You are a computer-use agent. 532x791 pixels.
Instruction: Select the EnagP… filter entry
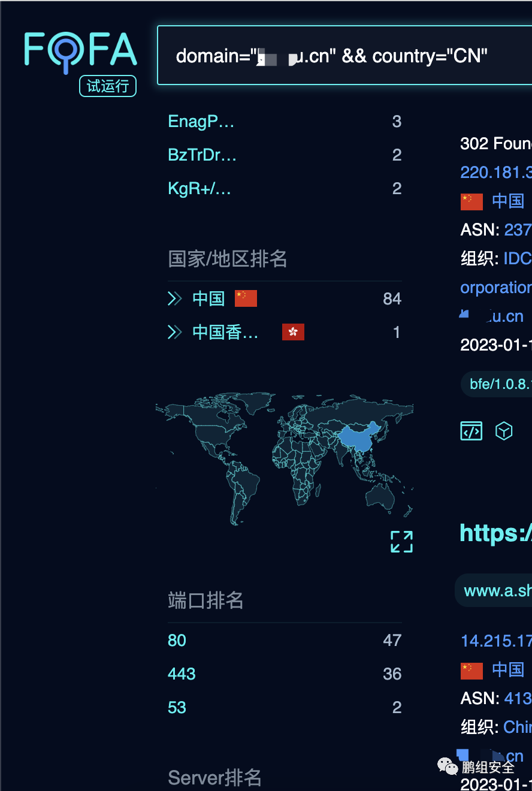pyautogui.click(x=201, y=122)
